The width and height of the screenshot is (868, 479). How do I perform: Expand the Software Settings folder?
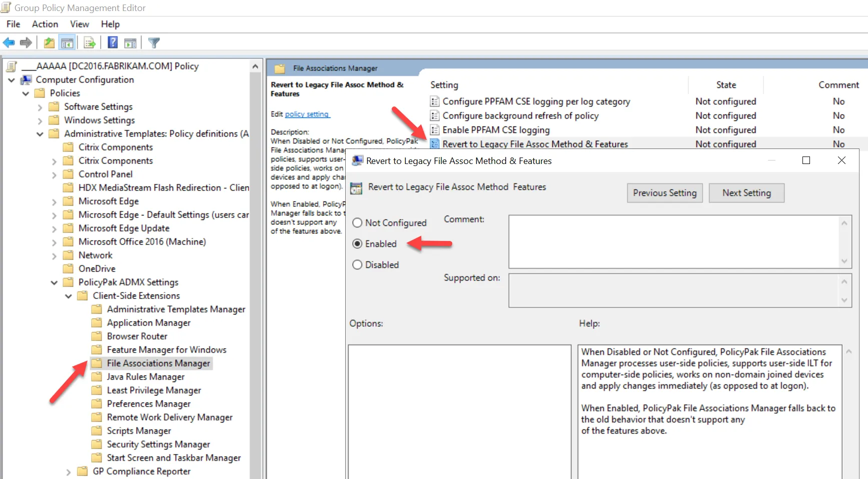point(40,107)
